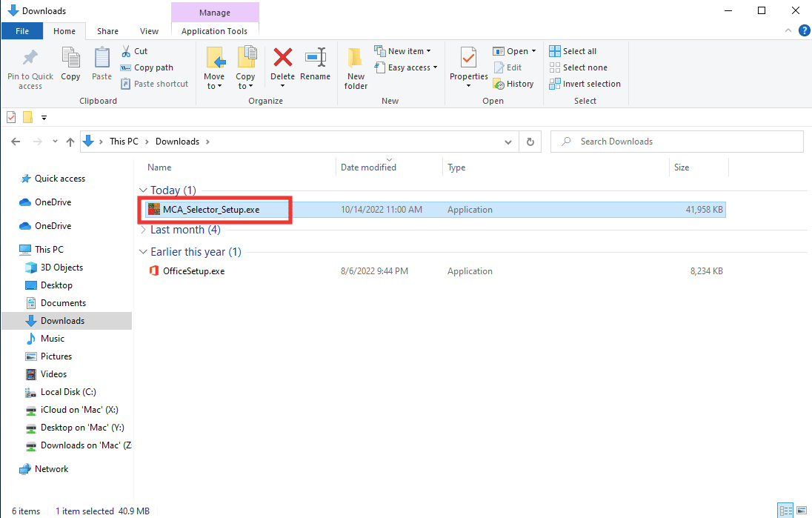This screenshot has height=518, width=812.
Task: Sort by Date modified column header
Action: coord(368,167)
